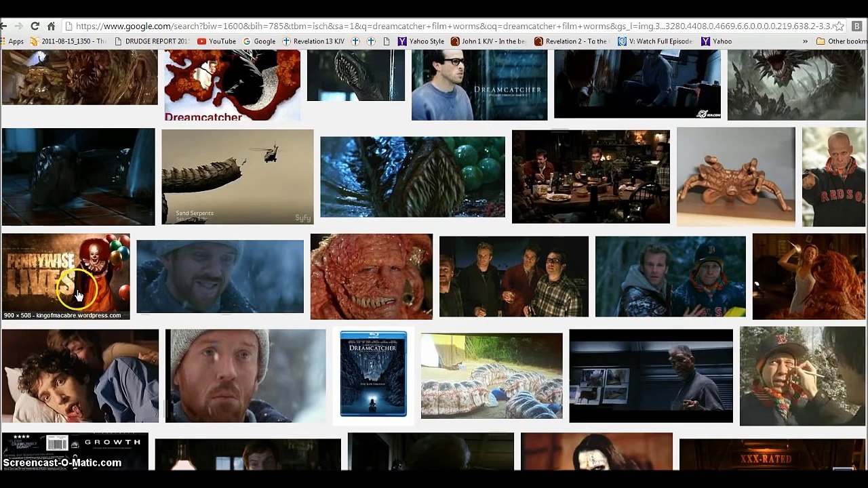
Task: Select the blue-tinted man in snowstorm thumbnail
Action: coord(220,277)
